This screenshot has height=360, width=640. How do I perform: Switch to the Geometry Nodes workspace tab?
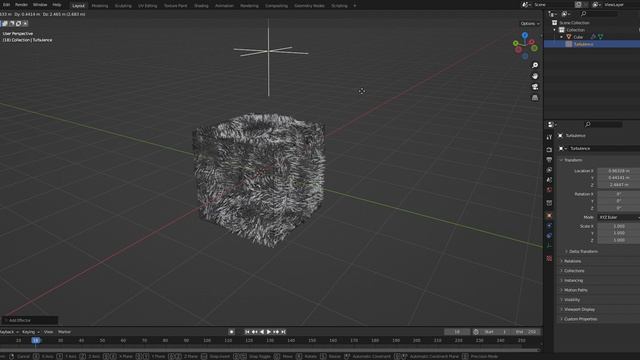(x=309, y=6)
